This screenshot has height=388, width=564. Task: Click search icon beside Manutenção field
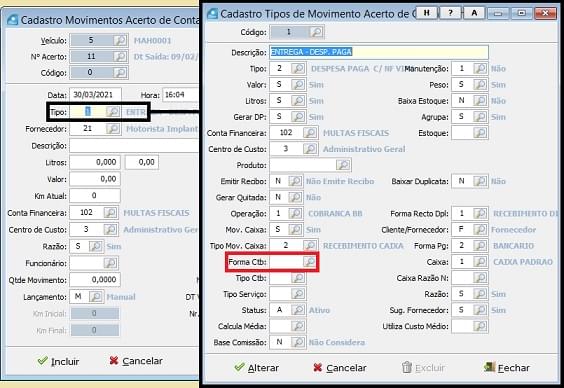pos(481,68)
